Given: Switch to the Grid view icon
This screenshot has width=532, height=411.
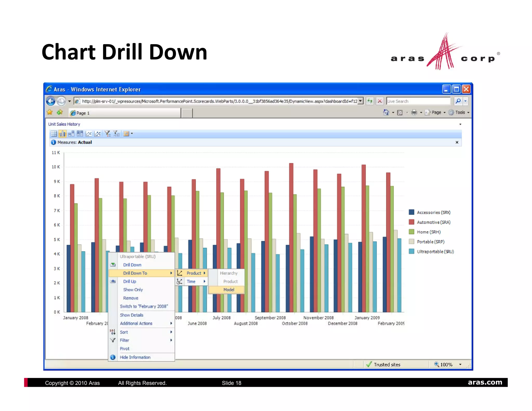Looking at the screenshot, I should click(x=54, y=134).
